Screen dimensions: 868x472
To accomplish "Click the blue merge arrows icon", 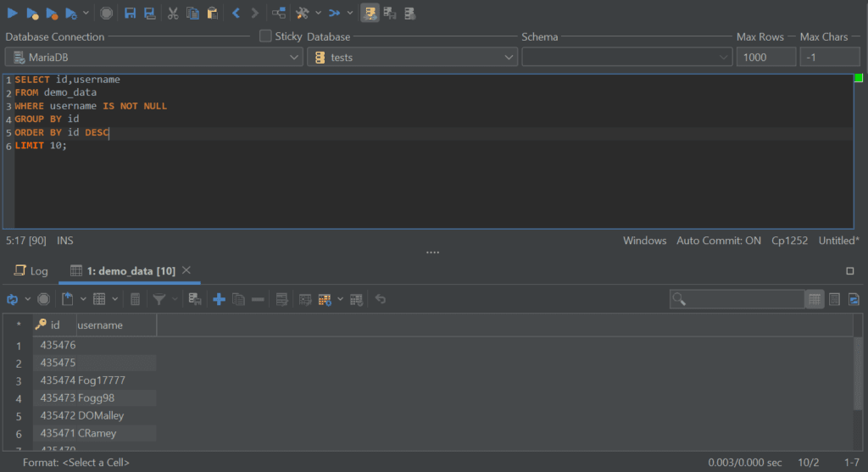I will pos(334,13).
